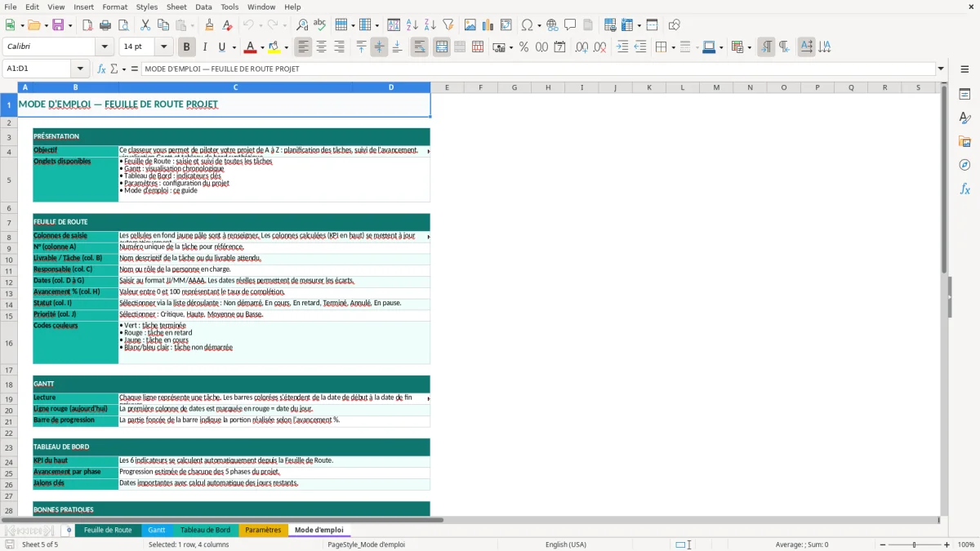Open the Tools menu
Image resolution: width=980 pixels, height=551 pixels.
click(x=229, y=7)
